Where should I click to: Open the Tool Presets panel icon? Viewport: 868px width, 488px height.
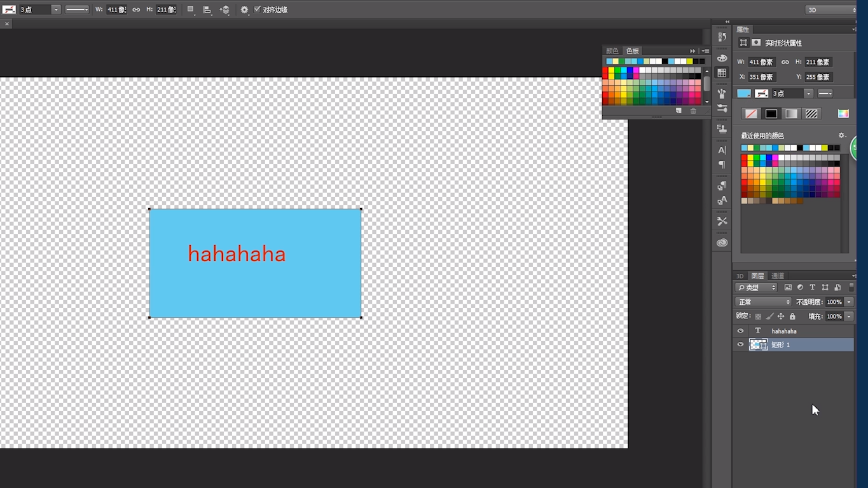722,221
